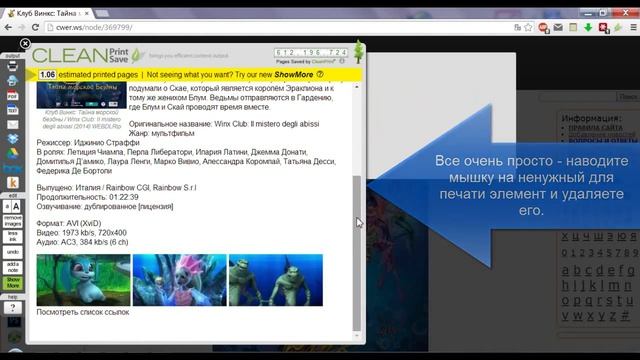Image resolution: width=640 pixels, height=360 pixels.
Task: Reload the page with the refresh icon
Action: click(35, 27)
